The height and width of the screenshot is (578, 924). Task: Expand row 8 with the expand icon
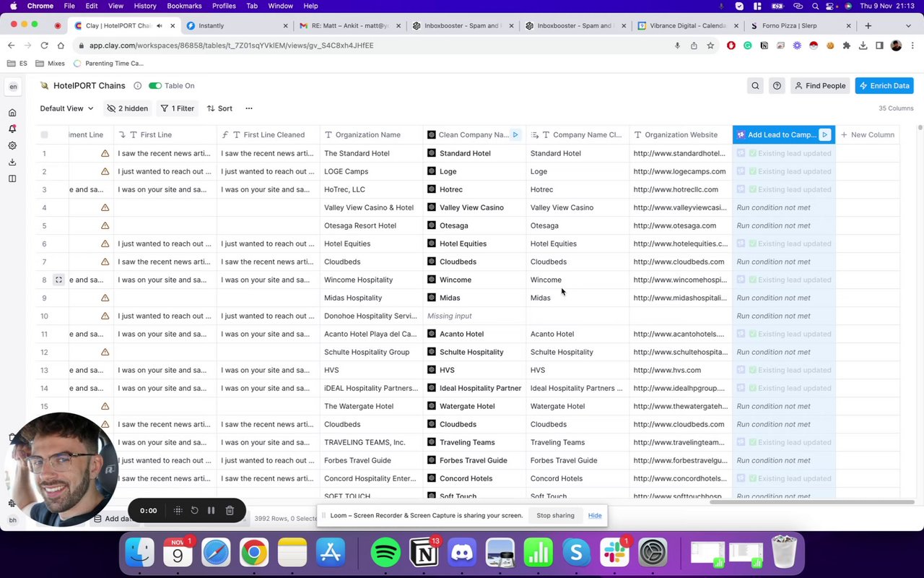58,280
